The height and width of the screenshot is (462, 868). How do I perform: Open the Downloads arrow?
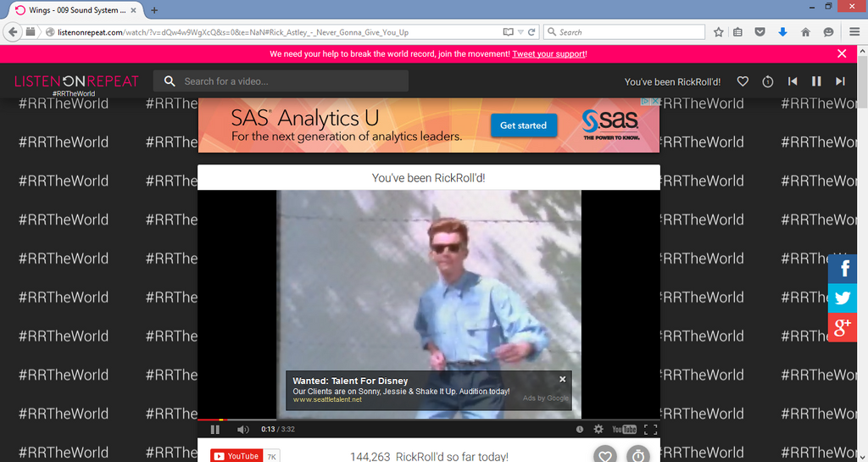click(782, 32)
